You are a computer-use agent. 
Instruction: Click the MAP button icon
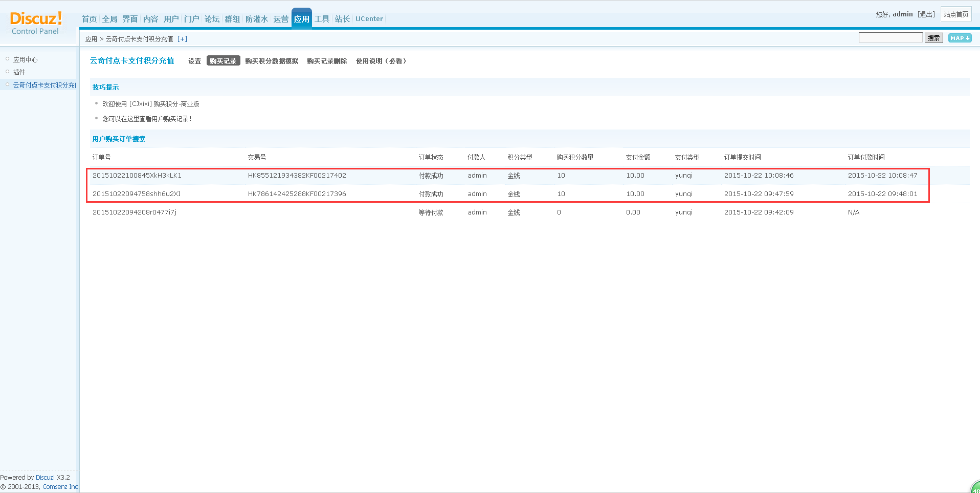[x=960, y=38]
